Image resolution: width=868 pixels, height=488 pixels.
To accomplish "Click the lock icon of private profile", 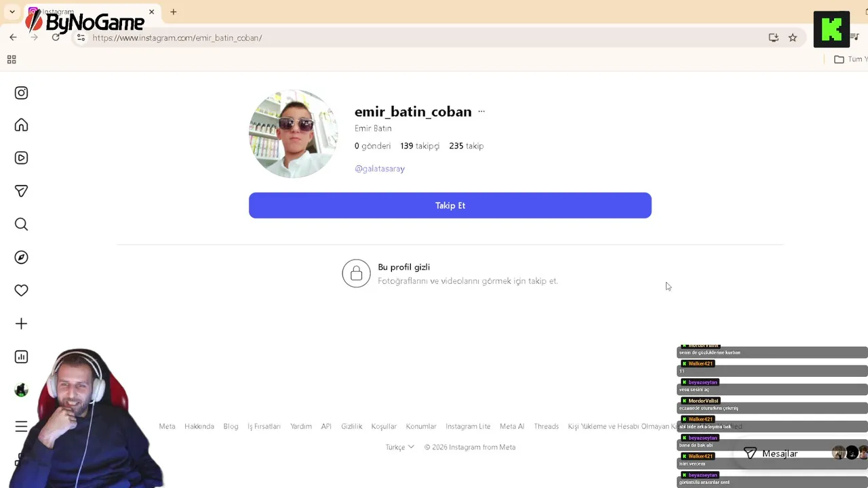I will point(356,274).
